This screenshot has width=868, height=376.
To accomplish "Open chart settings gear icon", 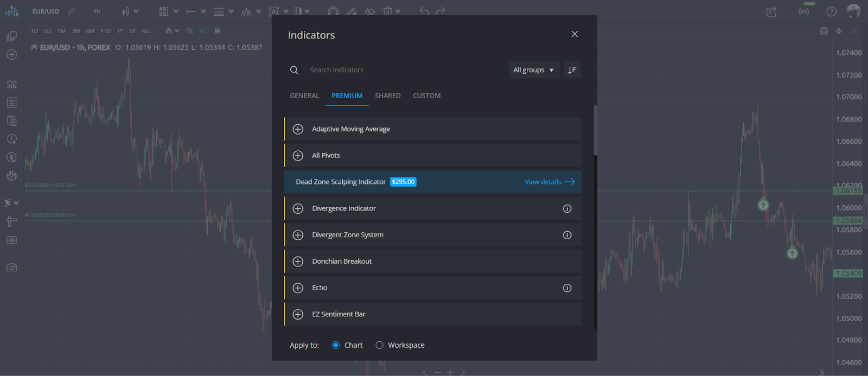I will [x=824, y=31].
